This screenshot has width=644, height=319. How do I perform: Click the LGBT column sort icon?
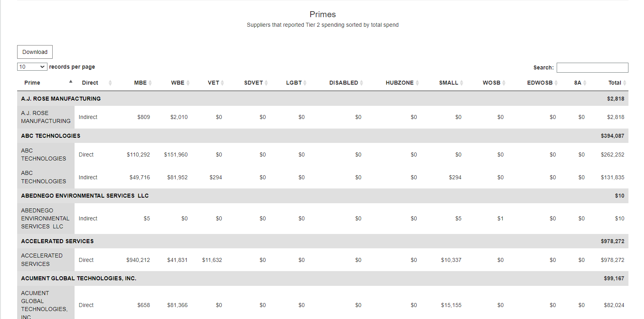click(305, 83)
